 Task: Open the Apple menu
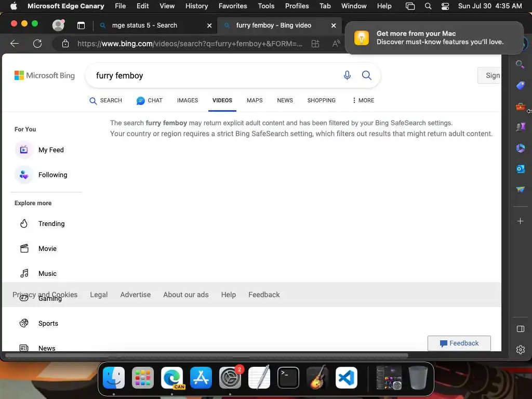point(14,6)
